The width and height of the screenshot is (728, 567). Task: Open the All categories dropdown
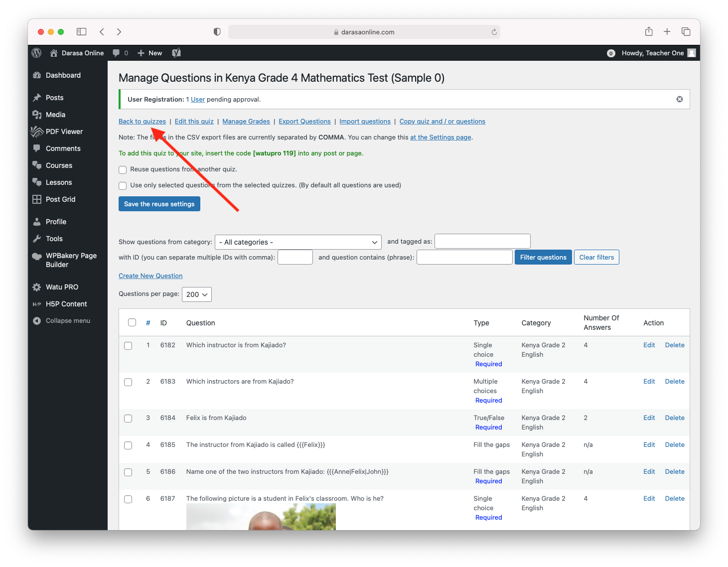(298, 242)
